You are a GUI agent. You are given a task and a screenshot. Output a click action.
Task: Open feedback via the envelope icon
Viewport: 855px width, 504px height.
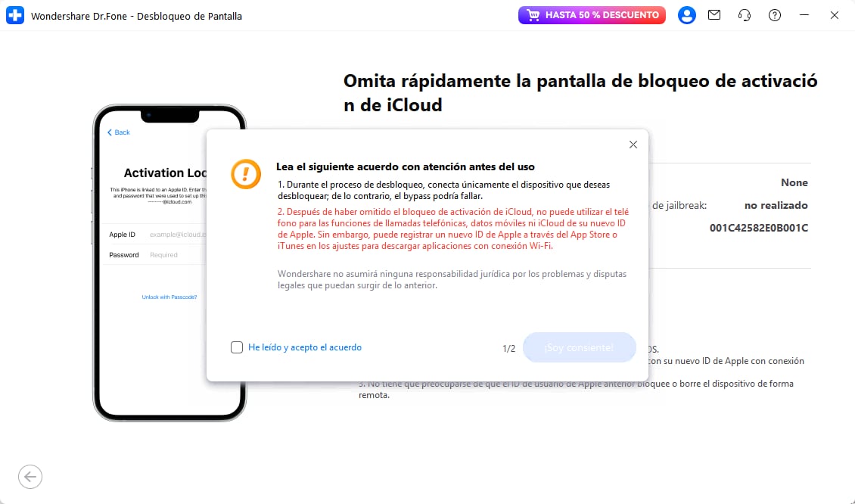[x=714, y=15]
